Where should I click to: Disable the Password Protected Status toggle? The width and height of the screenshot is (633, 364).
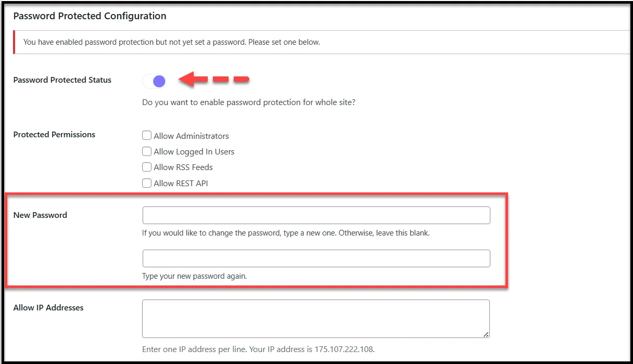click(154, 81)
